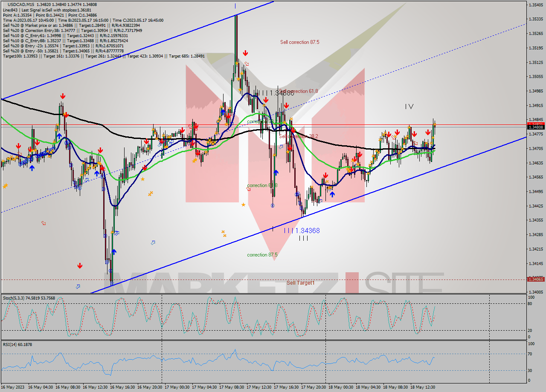Click the 'Target100: 1.33953' info line
The height and width of the screenshot is (392, 546).
(104, 56)
